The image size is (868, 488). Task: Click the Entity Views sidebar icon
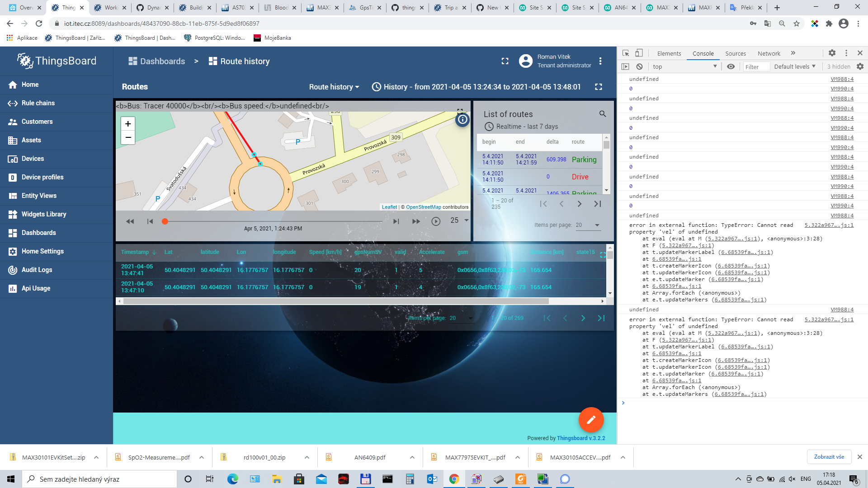point(13,196)
